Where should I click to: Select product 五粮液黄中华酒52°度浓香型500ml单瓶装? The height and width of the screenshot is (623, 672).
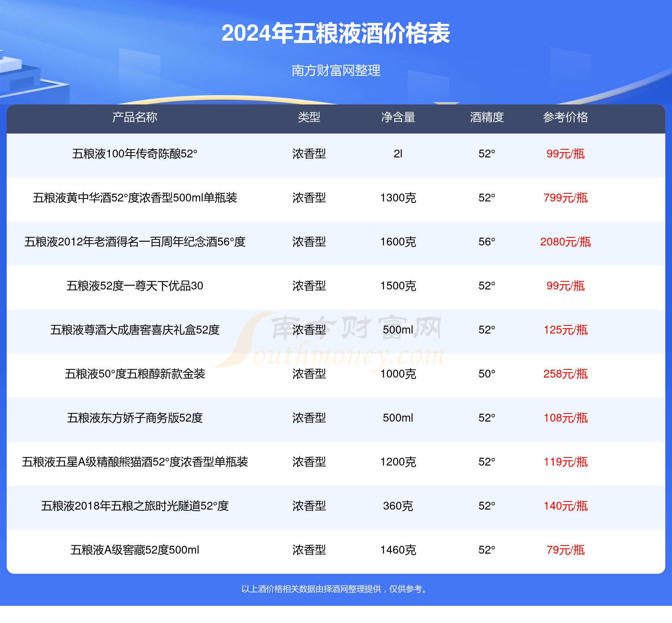coord(135,198)
